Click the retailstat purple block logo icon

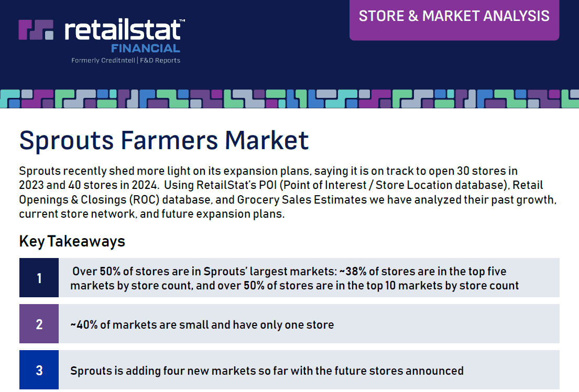[36, 30]
